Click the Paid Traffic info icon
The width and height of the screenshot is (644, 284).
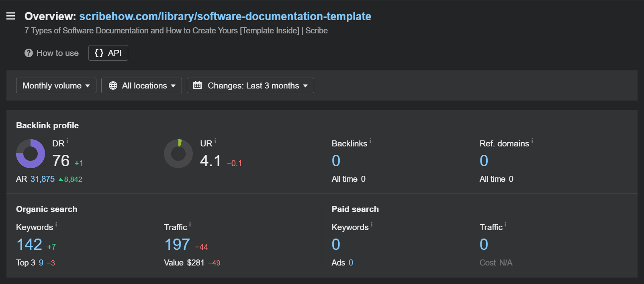[505, 224]
